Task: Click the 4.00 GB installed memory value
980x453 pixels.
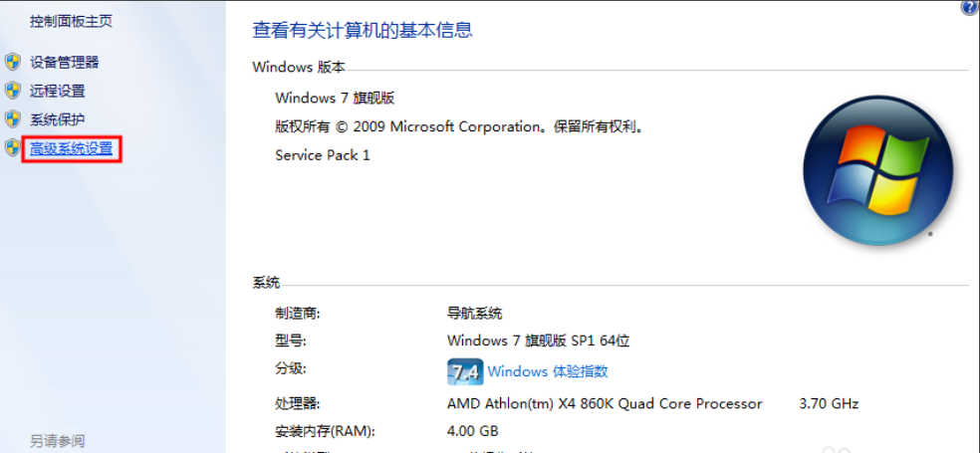Action: (472, 431)
